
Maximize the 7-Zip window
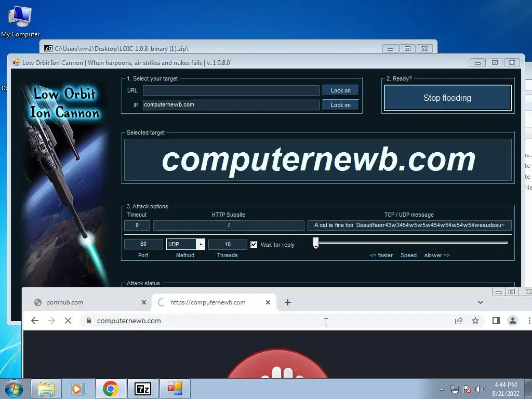[x=407, y=48]
